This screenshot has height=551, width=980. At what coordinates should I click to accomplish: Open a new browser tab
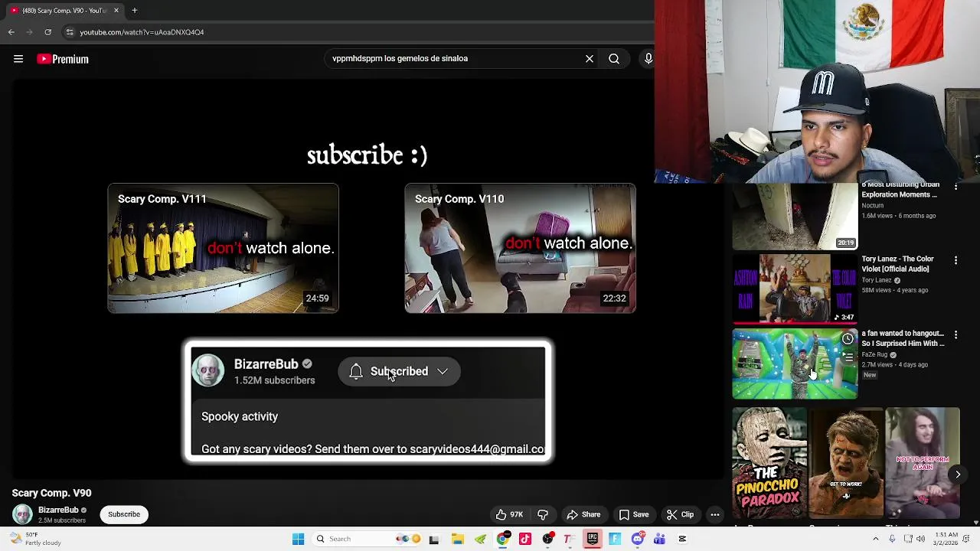pyautogui.click(x=134, y=10)
